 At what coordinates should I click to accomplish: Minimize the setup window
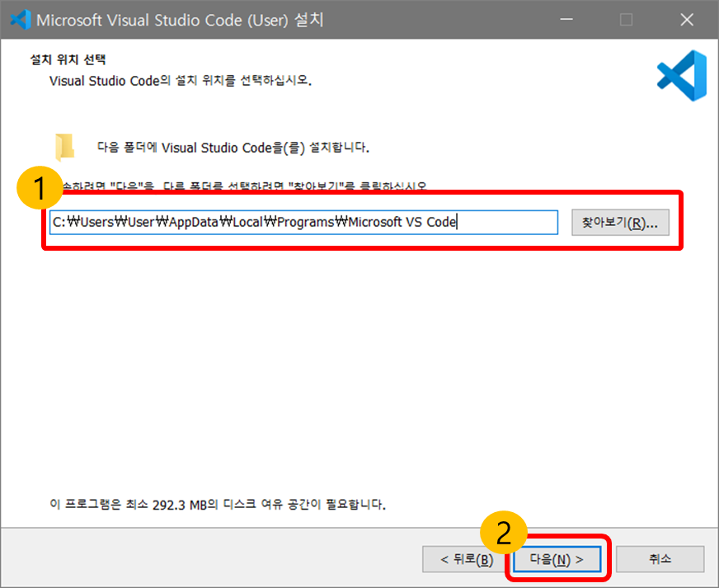pos(566,20)
